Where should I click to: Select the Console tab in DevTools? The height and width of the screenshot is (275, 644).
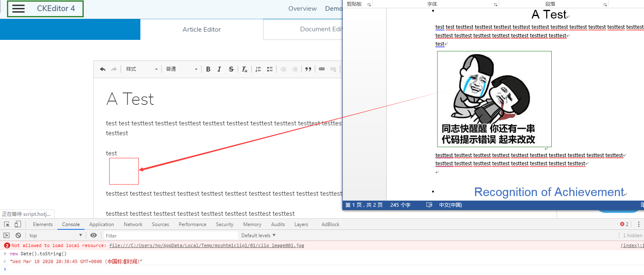coord(71,224)
